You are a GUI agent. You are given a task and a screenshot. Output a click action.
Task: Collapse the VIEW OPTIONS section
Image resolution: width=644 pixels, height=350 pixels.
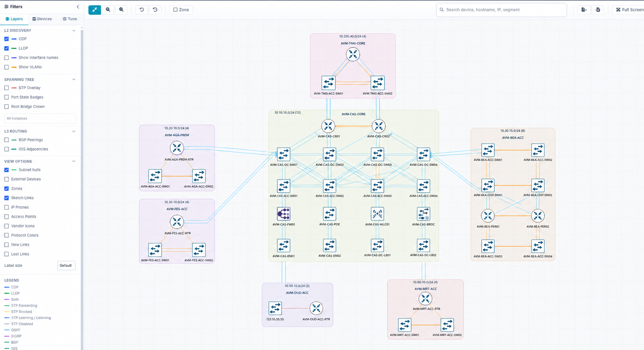coord(74,161)
